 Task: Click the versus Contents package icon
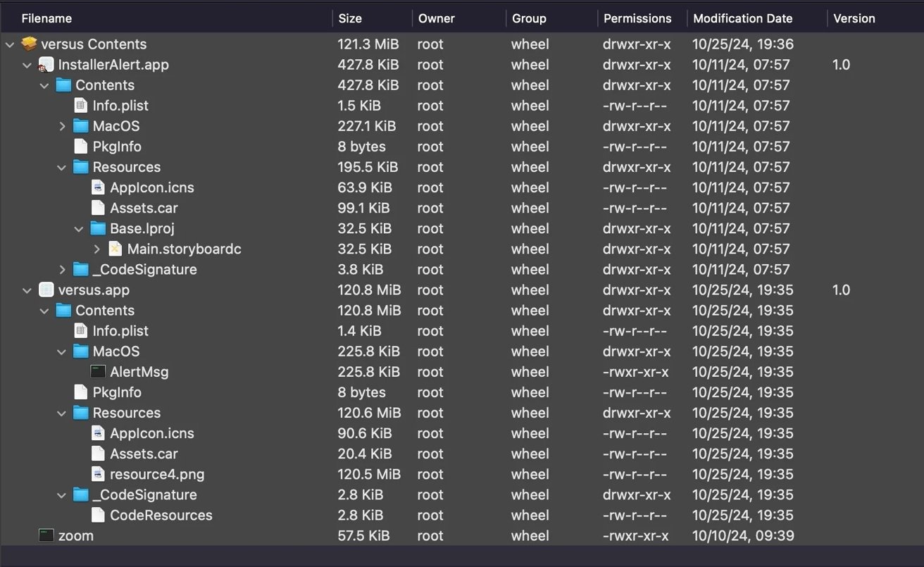coord(28,44)
